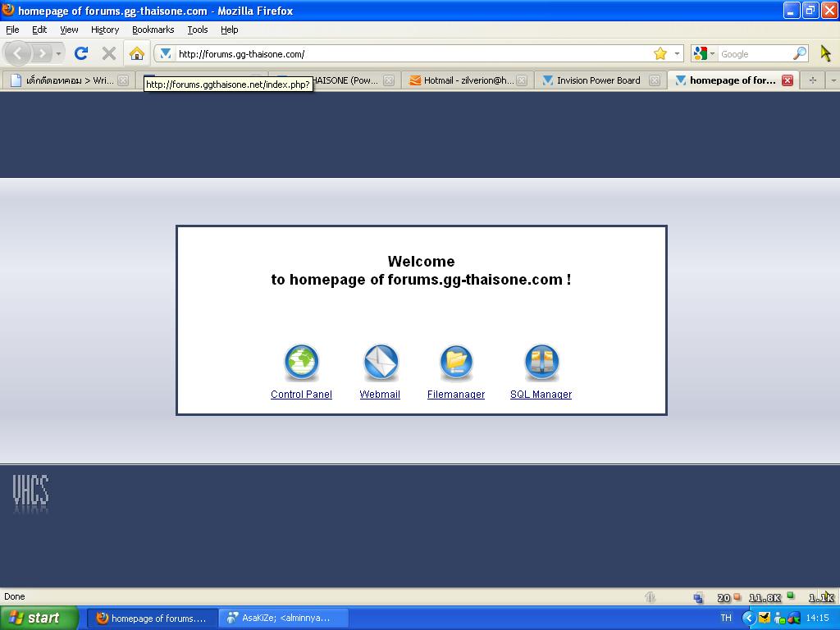This screenshot has height=630, width=840.
Task: Open the Webmail envelope icon
Action: (x=381, y=362)
